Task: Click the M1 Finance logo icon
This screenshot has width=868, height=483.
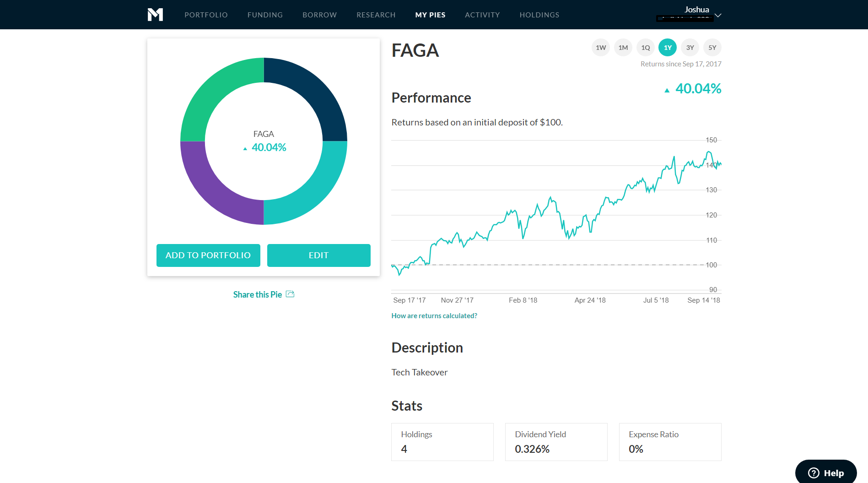Action: [x=155, y=15]
